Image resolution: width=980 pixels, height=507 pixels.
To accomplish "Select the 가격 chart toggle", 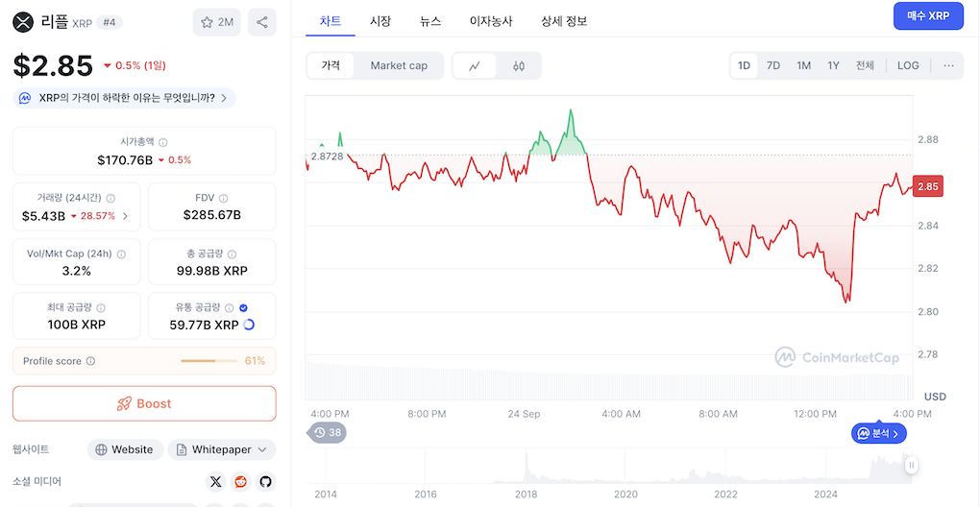I will coord(331,65).
